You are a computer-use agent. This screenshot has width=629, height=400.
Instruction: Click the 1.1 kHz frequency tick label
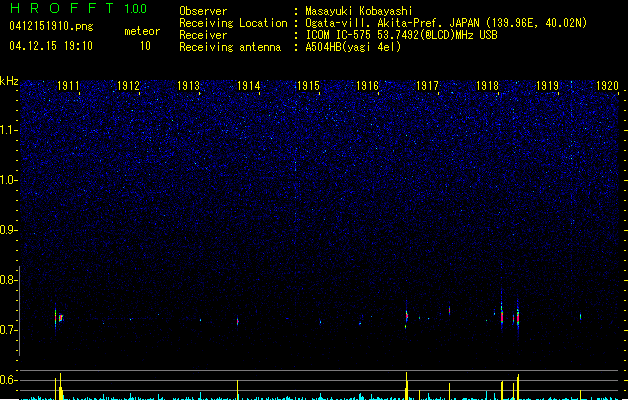click(x=9, y=130)
